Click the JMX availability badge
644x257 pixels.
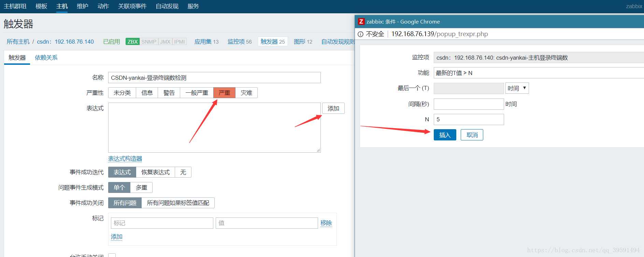pos(165,42)
